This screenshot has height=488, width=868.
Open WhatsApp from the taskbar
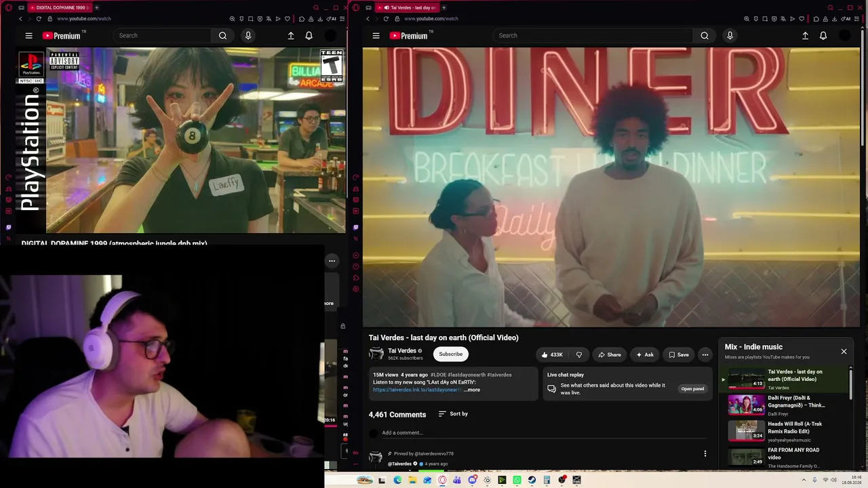click(x=517, y=480)
